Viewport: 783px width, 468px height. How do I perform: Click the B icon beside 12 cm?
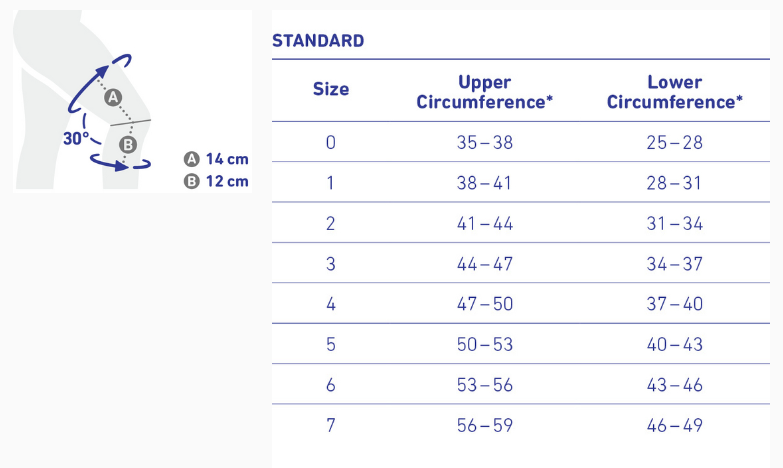point(191,181)
